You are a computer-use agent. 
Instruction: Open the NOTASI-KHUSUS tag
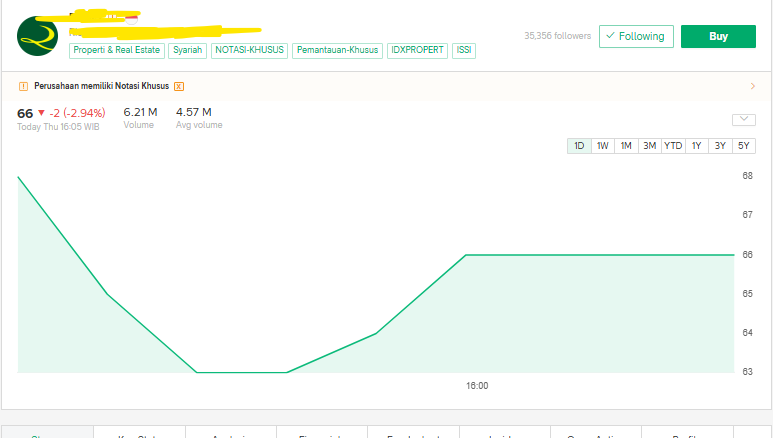(x=249, y=50)
